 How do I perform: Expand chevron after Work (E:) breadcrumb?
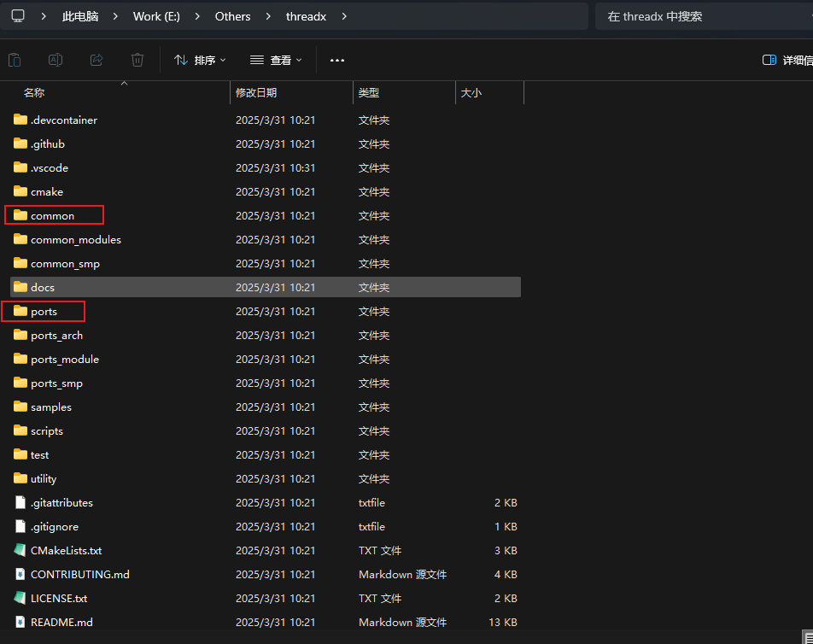coord(197,16)
